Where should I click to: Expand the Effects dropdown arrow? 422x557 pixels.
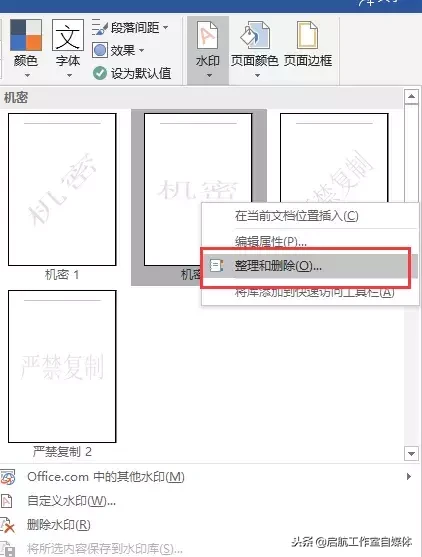coord(141,50)
